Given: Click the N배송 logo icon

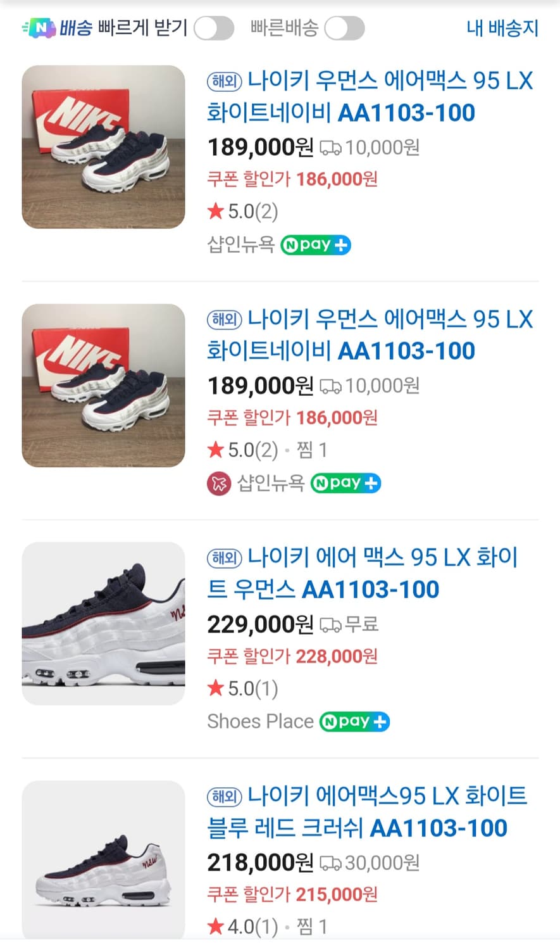Looking at the screenshot, I should point(39,28).
